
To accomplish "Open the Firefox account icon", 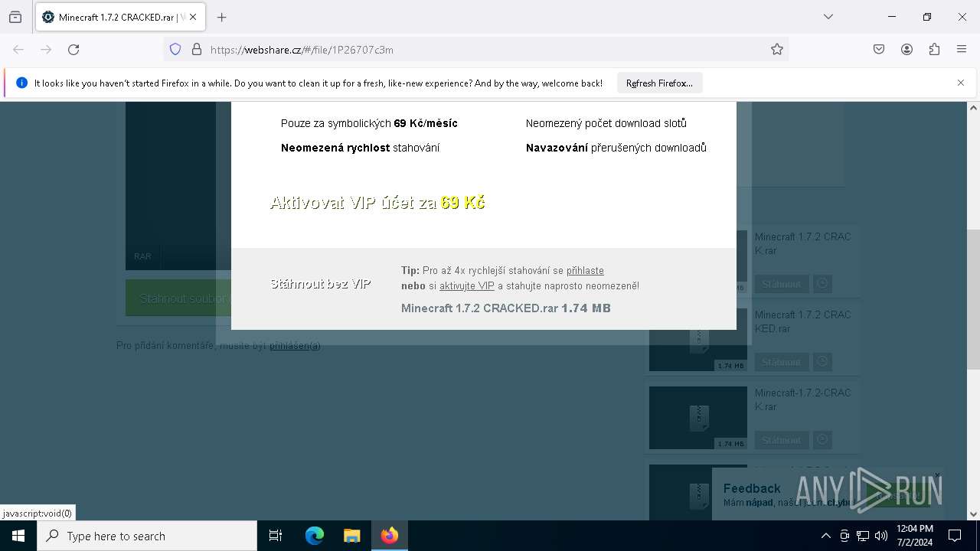I will (906, 50).
